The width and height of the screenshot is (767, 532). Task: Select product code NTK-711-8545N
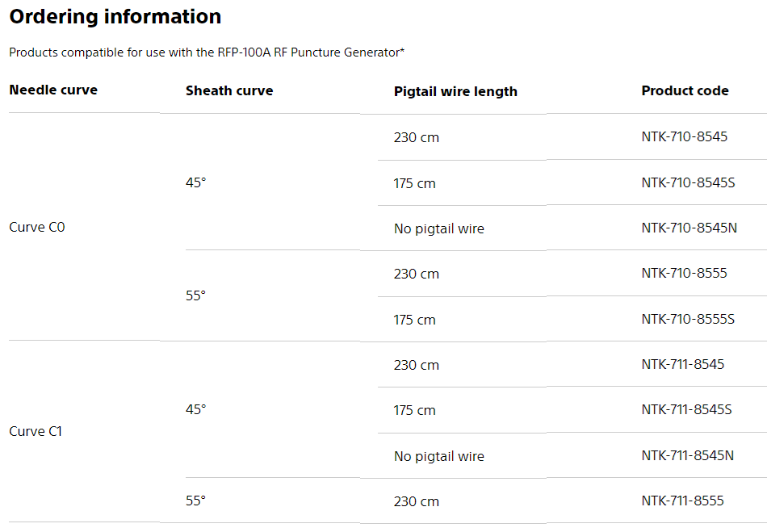click(x=687, y=455)
